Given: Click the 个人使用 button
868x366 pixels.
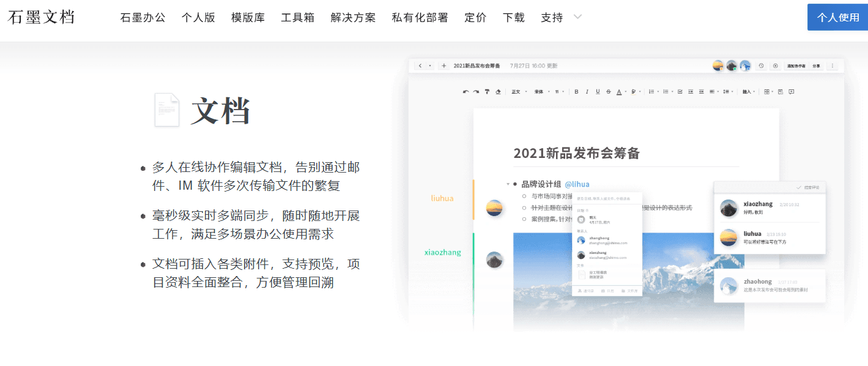Looking at the screenshot, I should tap(837, 17).
